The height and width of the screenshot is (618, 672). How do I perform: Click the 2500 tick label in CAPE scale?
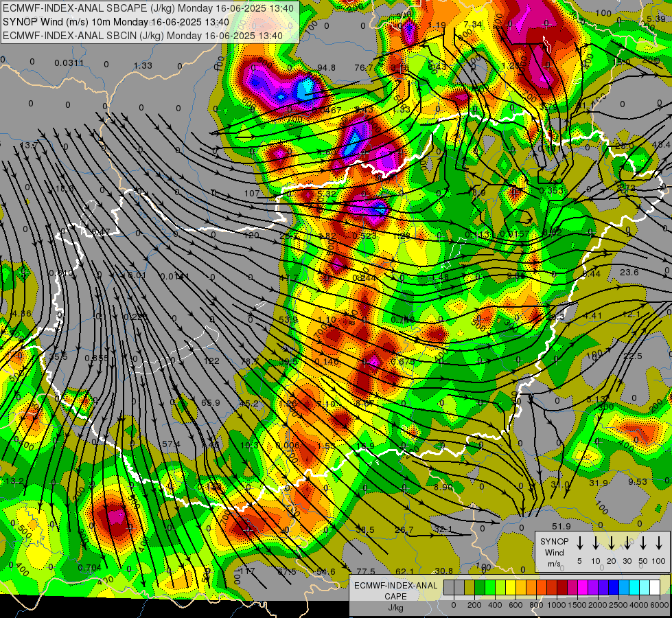coord(618,605)
